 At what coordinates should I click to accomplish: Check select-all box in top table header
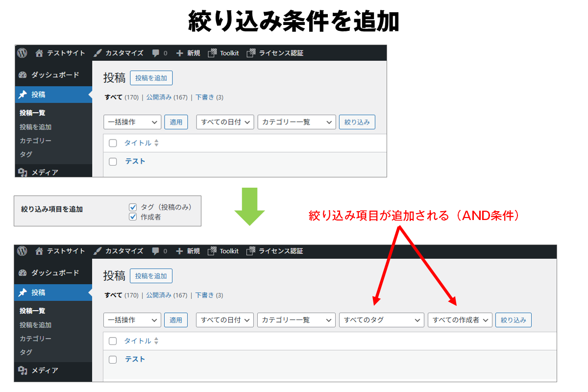pos(113,143)
